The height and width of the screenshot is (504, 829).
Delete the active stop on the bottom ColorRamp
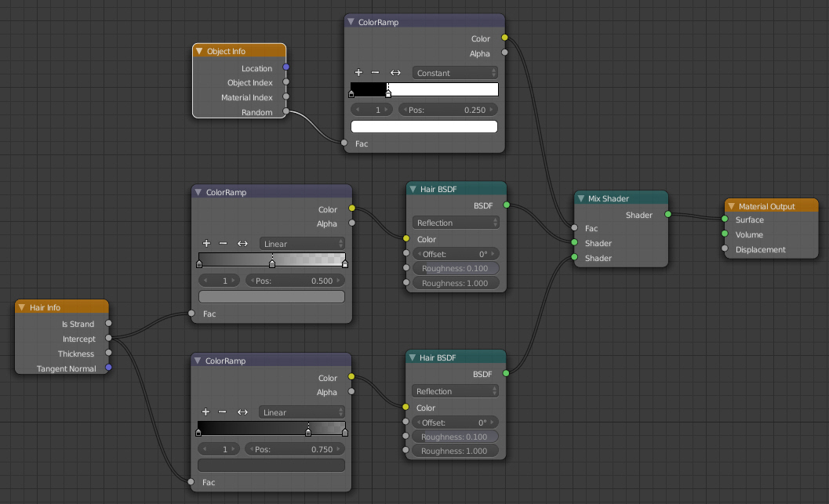pyautogui.click(x=224, y=412)
